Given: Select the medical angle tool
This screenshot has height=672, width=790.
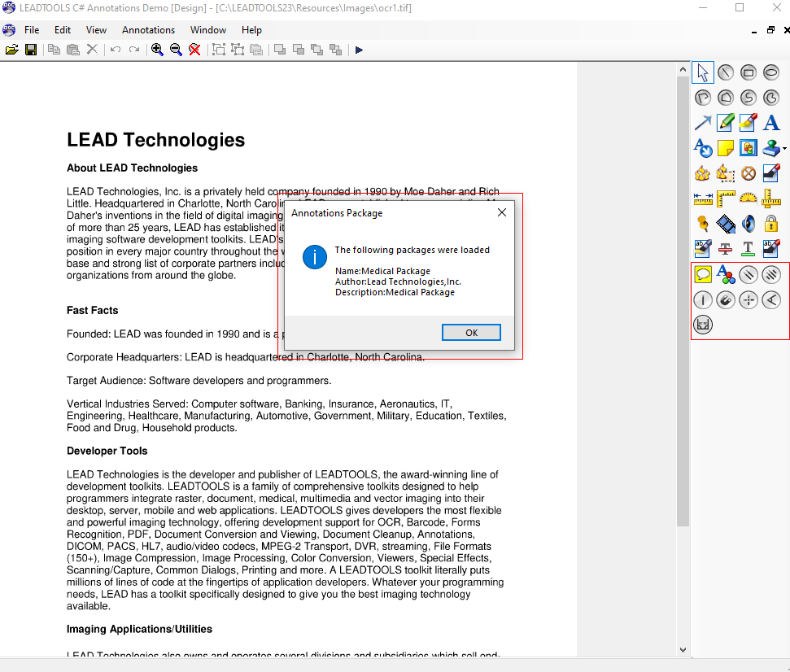Looking at the screenshot, I should pos(770,300).
